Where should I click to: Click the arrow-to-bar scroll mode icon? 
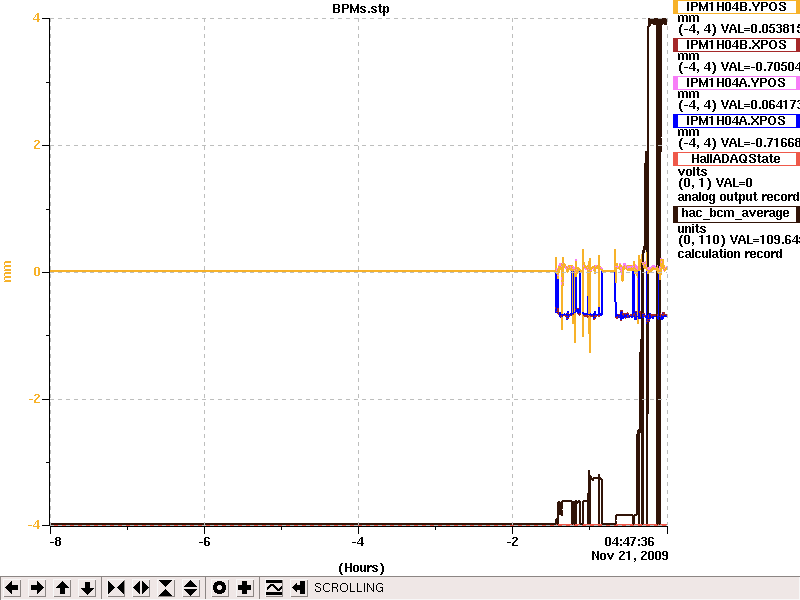(299, 588)
